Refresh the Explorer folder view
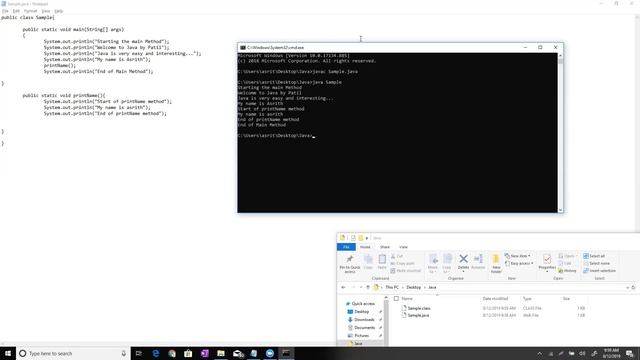 coord(633,287)
